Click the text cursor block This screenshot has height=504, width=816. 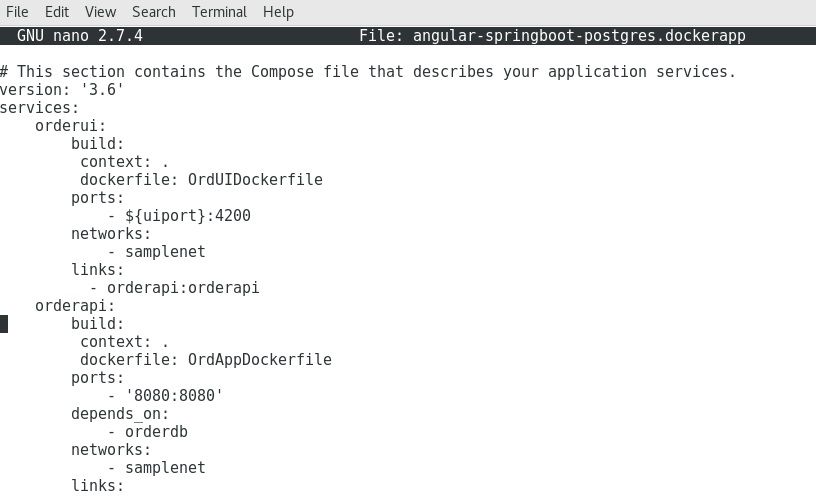pyautogui.click(x=4, y=324)
